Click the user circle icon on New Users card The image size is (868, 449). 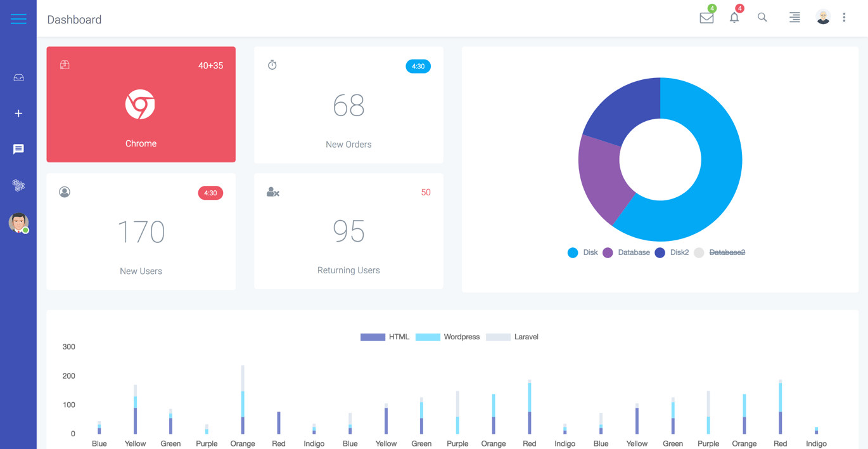pos(65,192)
